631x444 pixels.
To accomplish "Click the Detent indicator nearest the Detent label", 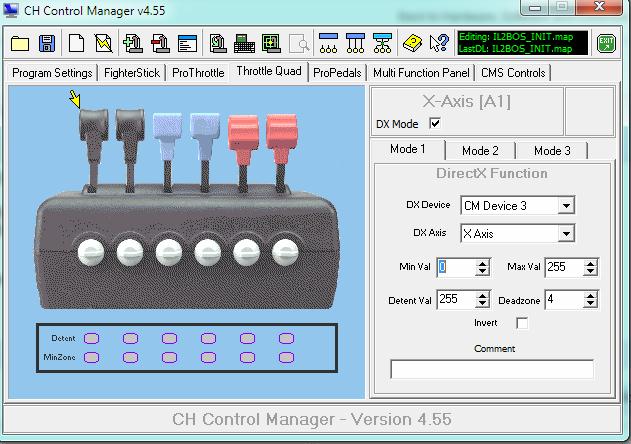I will [x=91, y=339].
